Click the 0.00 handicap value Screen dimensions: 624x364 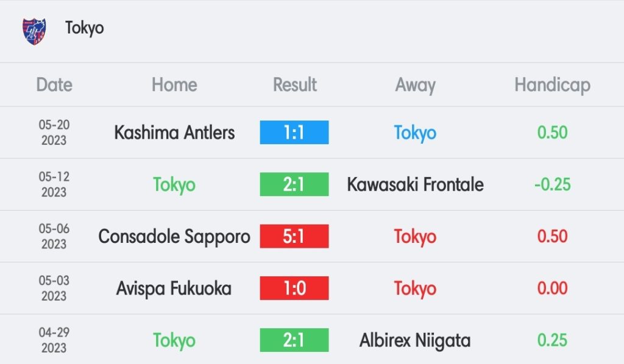[552, 288]
